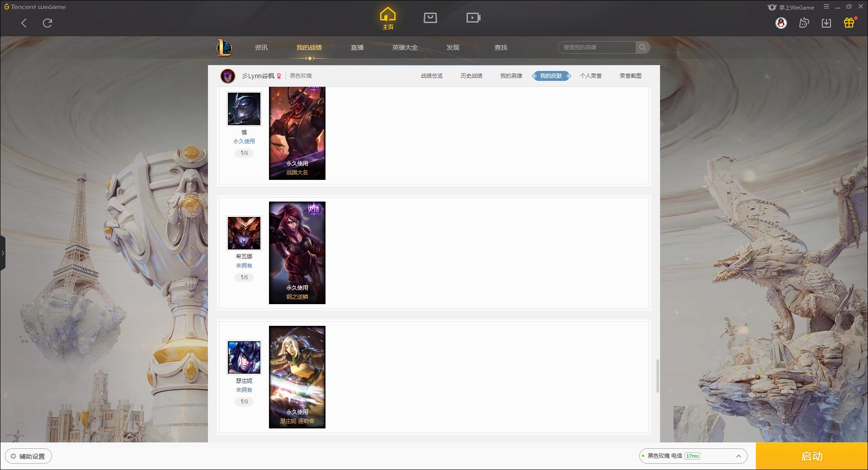
Task: Click the player avatar icon
Action: (228, 76)
